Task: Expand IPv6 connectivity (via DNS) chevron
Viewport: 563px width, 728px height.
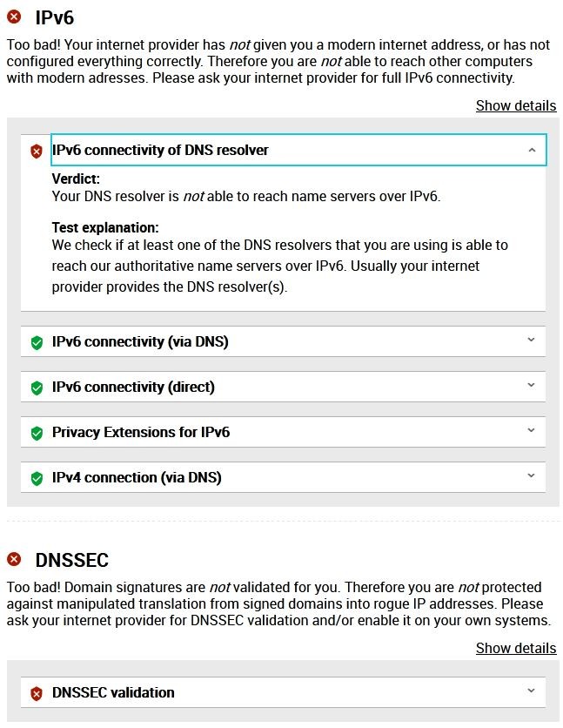Action: [x=531, y=340]
